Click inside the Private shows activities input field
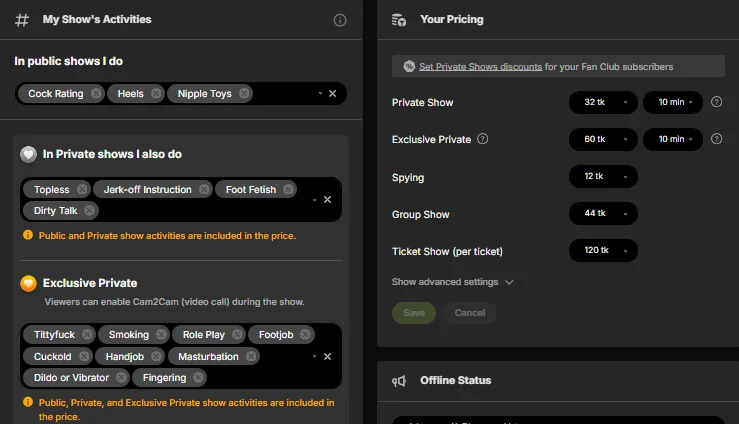This screenshot has height=424, width=739. coord(200,210)
